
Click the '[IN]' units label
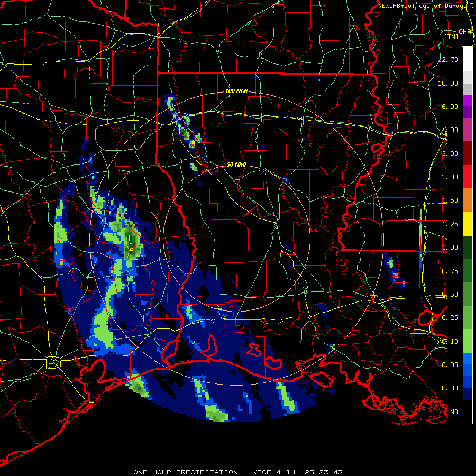452,36
